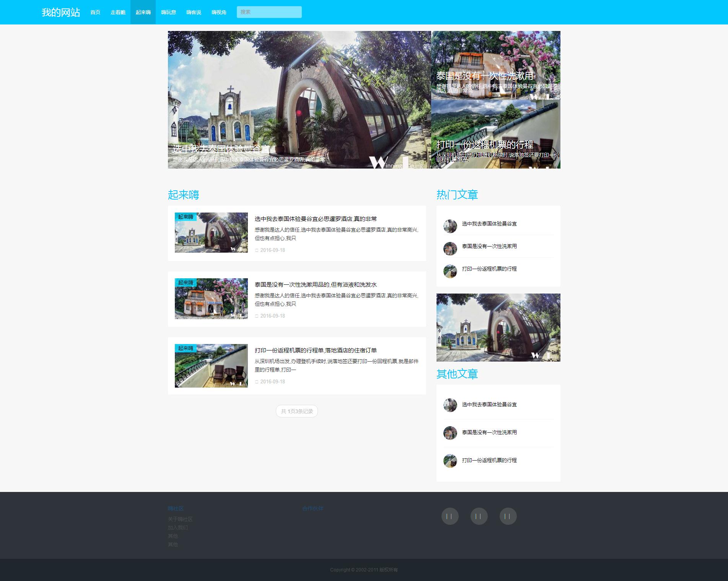Open the 走着瞧 navigation item
The image size is (728, 581).
point(118,12)
